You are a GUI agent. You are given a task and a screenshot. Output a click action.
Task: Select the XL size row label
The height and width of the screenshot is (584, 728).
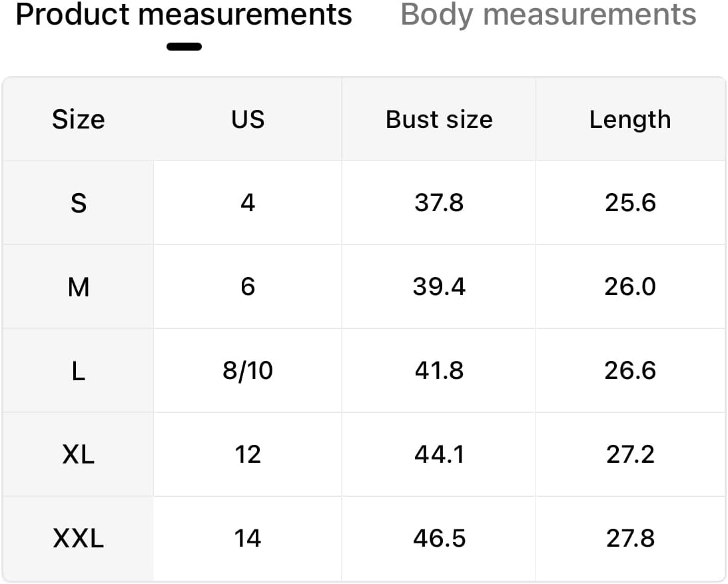(x=79, y=454)
